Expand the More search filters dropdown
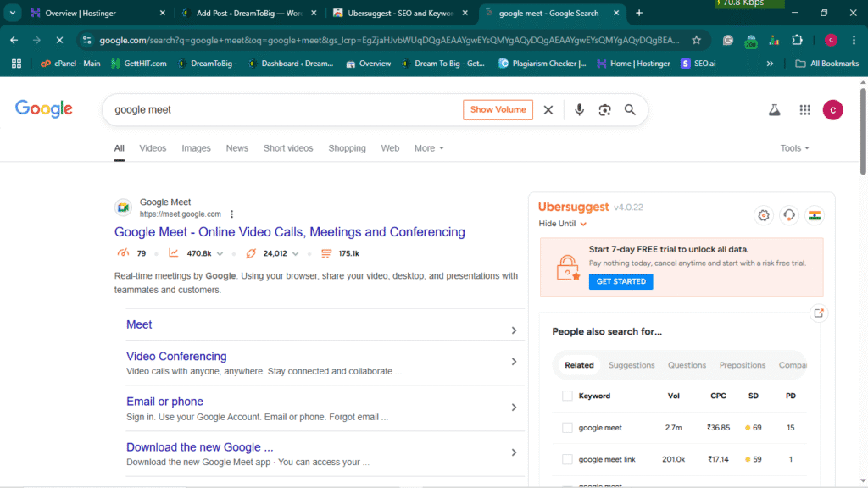 tap(428, 148)
